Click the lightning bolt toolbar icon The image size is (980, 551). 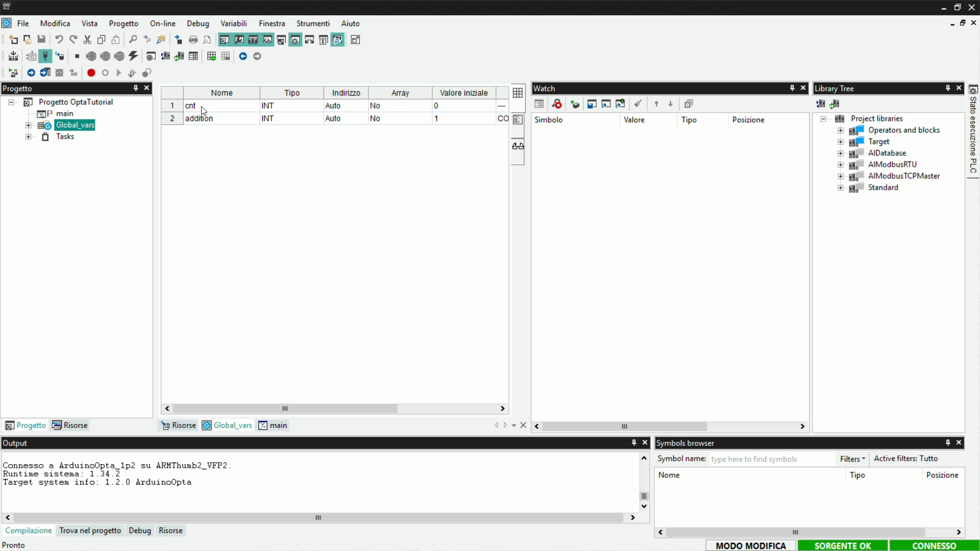(133, 56)
